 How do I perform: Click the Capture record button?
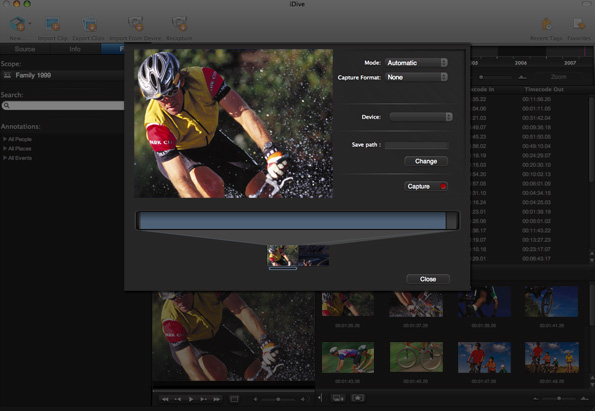(426, 186)
